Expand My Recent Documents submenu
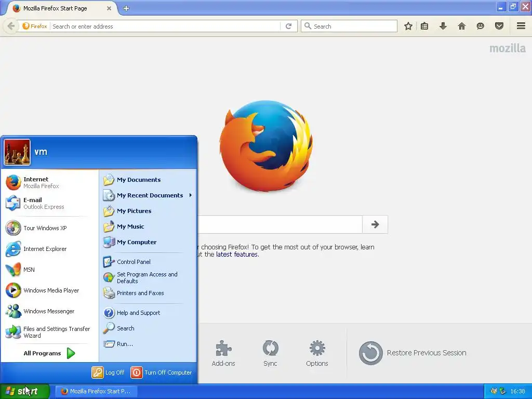This screenshot has height=399, width=532. (x=148, y=195)
